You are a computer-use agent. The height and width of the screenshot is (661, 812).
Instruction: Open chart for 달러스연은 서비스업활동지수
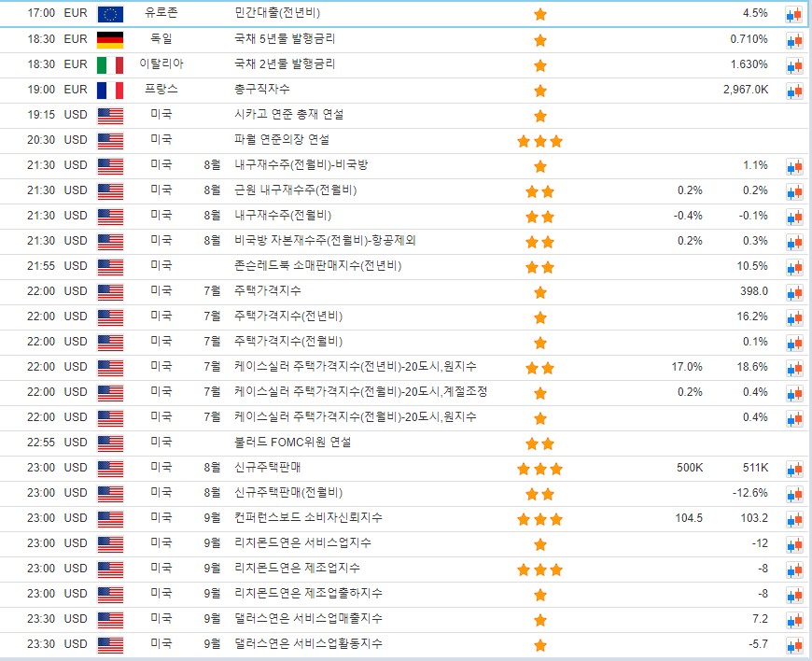click(794, 645)
